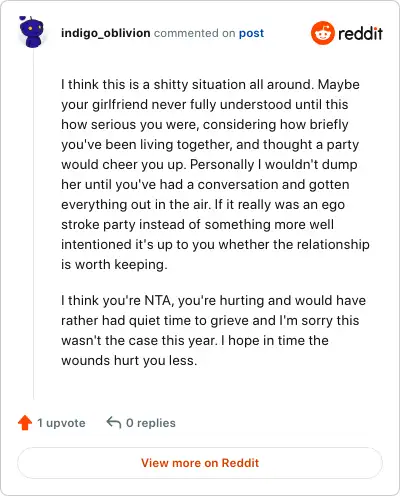Click the paragraph starting 'I think you're NTA'
Image resolution: width=400 pixels, height=496 pixels.
(213, 330)
